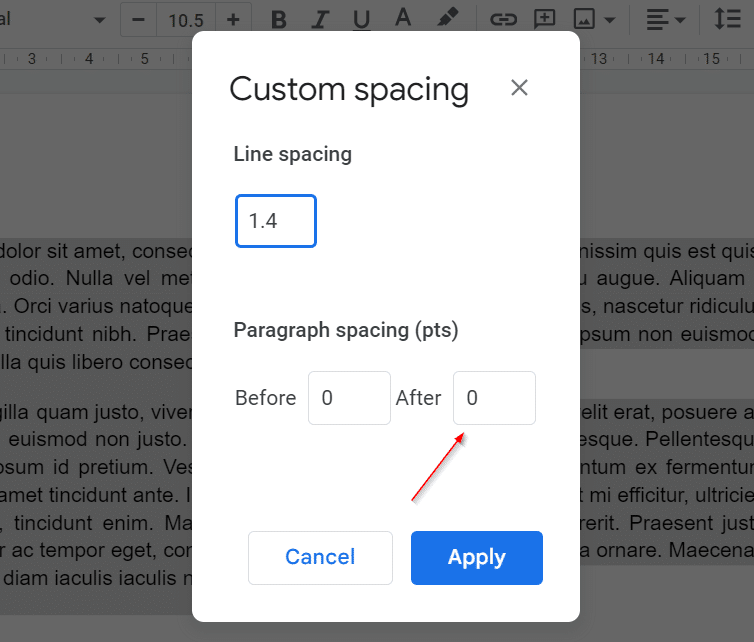The width and height of the screenshot is (754, 642).
Task: Select the font size field showing 10.5
Action: (x=186, y=20)
